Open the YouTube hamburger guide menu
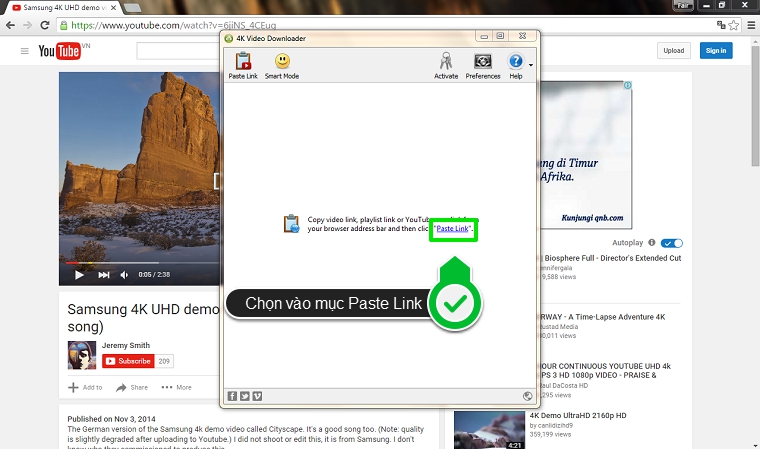Image resolution: width=760 pixels, height=449 pixels. click(x=25, y=50)
